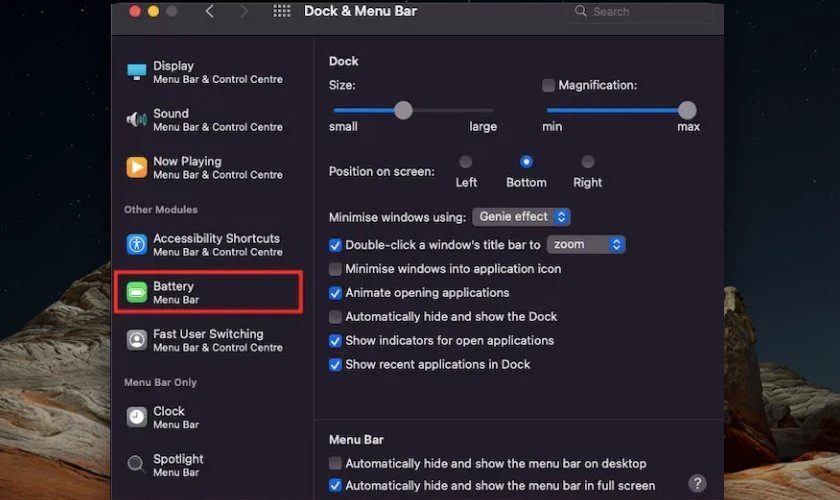This screenshot has width=840, height=500.
Task: Click the Display icon in sidebar
Action: 136,72
